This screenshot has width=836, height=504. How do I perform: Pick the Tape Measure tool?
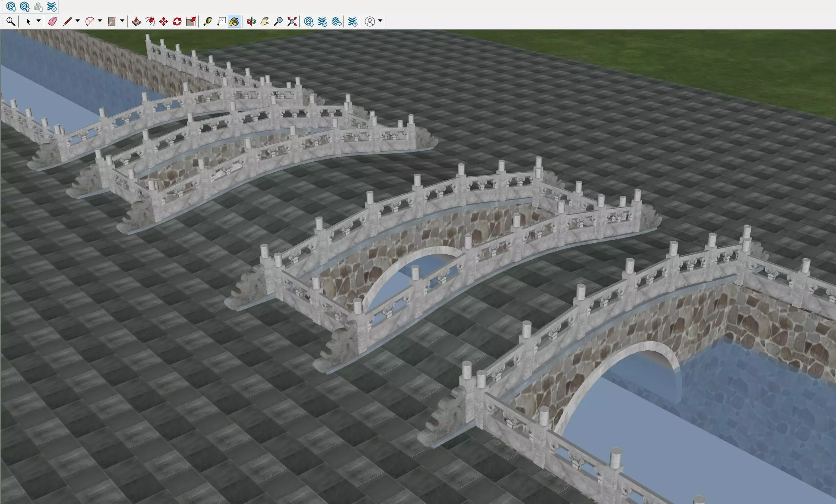(207, 21)
